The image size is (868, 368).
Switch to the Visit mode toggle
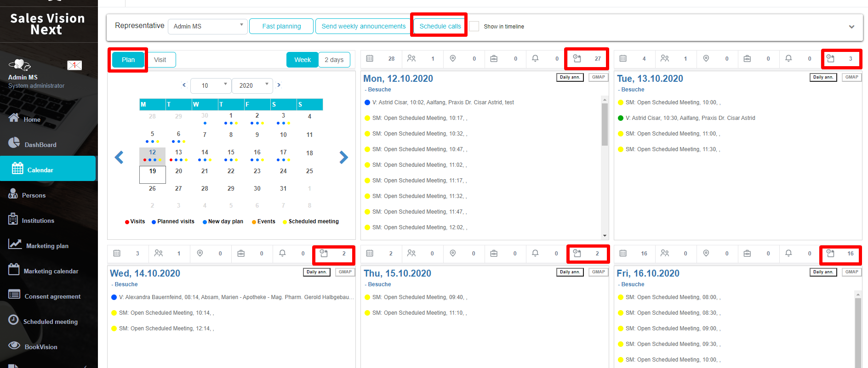pos(160,60)
